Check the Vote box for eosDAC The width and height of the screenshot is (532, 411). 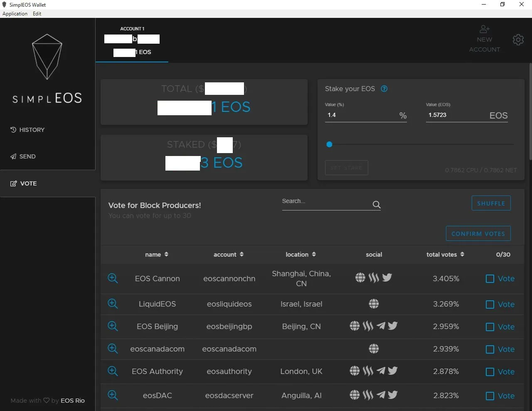(x=490, y=396)
